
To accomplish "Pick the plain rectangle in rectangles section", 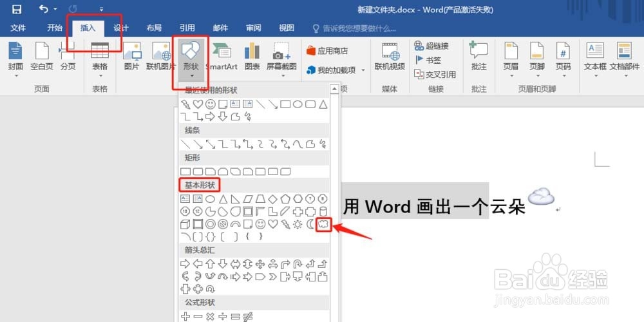I will [185, 171].
